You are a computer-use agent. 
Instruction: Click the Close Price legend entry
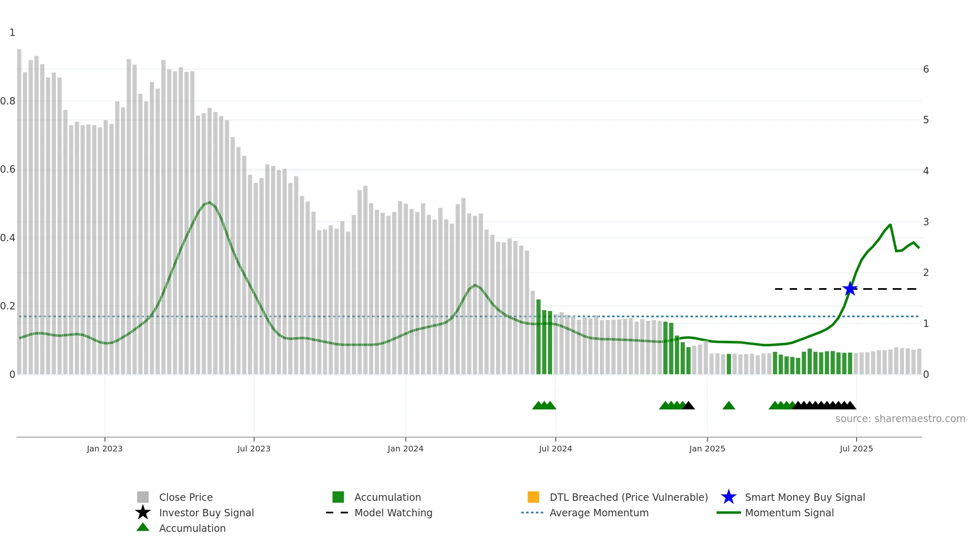(175, 497)
